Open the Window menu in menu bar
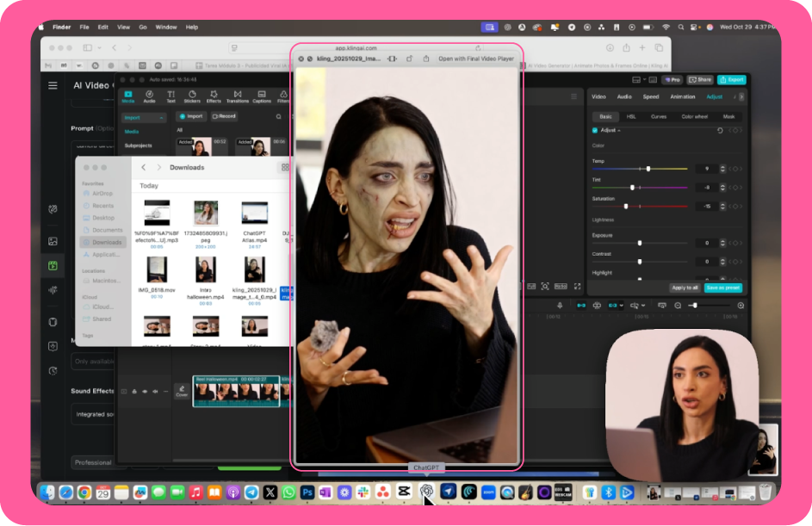This screenshot has width=812, height=526. click(x=166, y=27)
